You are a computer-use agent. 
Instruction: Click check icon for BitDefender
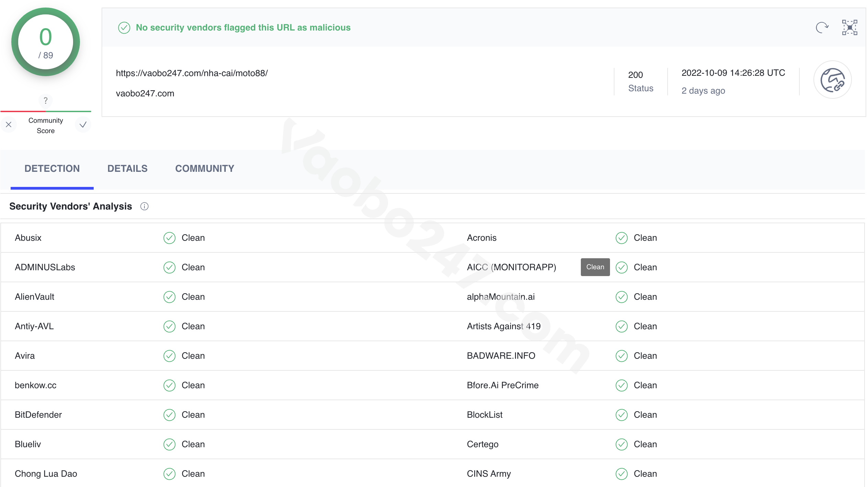[169, 415]
